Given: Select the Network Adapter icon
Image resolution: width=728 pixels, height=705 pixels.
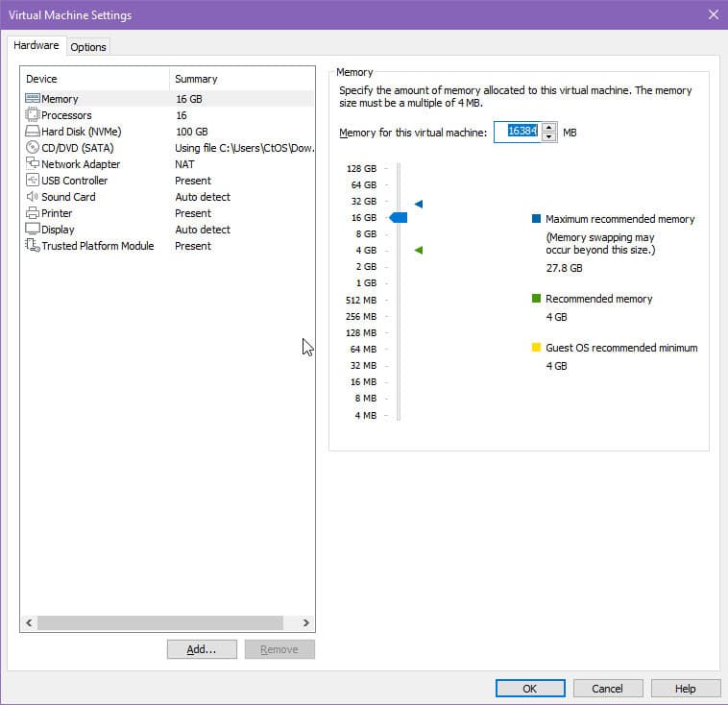Looking at the screenshot, I should (33, 163).
